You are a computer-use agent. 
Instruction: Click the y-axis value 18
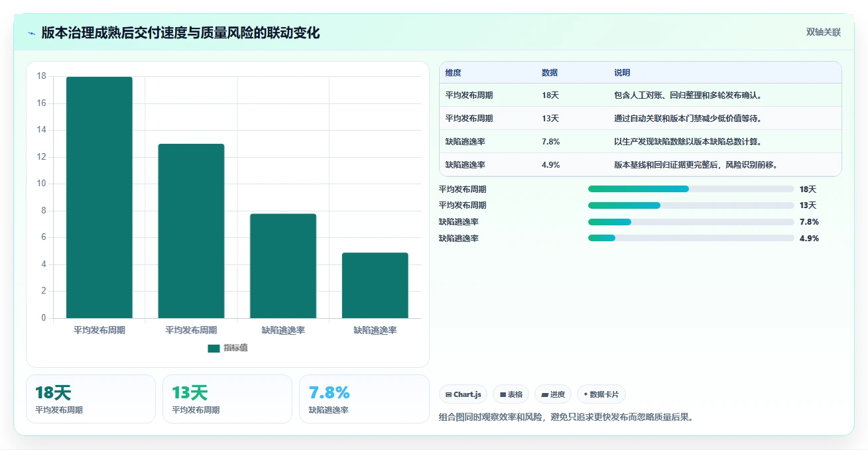42,76
